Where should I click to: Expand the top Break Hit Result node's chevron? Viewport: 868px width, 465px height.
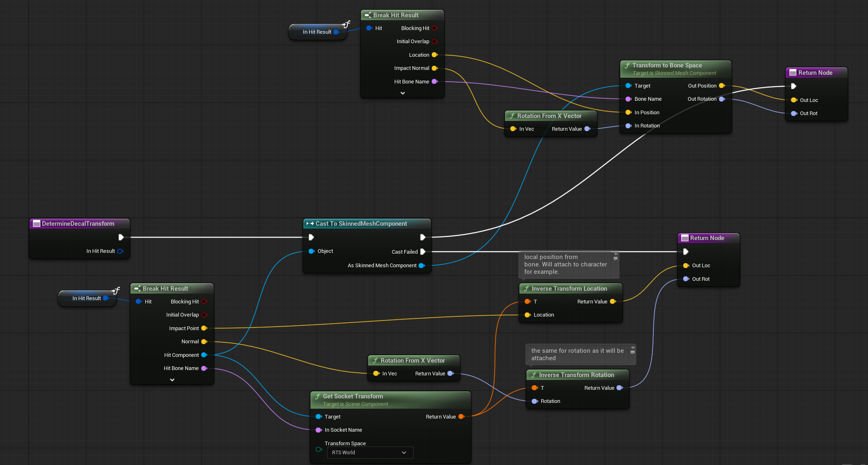(403, 93)
